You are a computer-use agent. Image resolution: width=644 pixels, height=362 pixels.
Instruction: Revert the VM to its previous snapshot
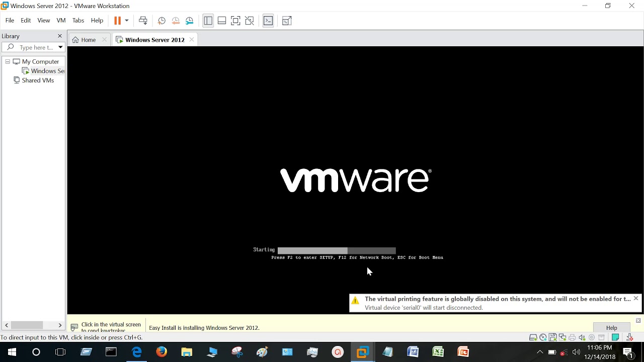[x=176, y=21]
